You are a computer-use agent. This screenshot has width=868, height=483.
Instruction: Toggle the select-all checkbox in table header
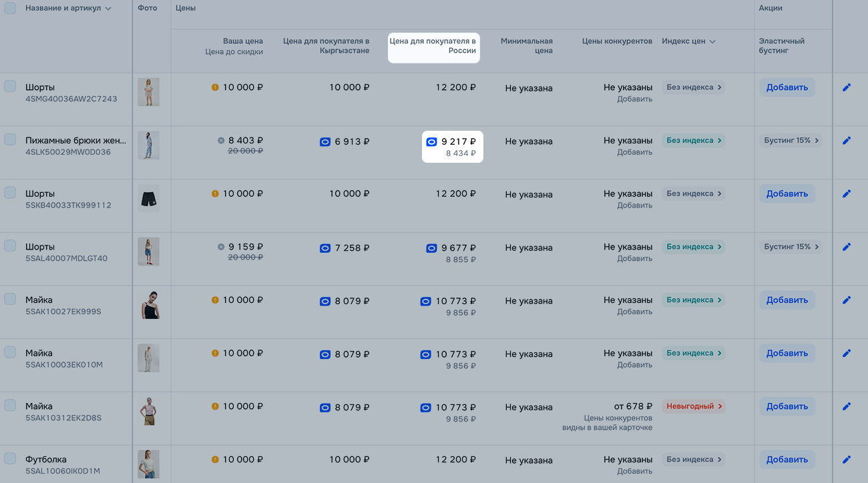tap(10, 8)
